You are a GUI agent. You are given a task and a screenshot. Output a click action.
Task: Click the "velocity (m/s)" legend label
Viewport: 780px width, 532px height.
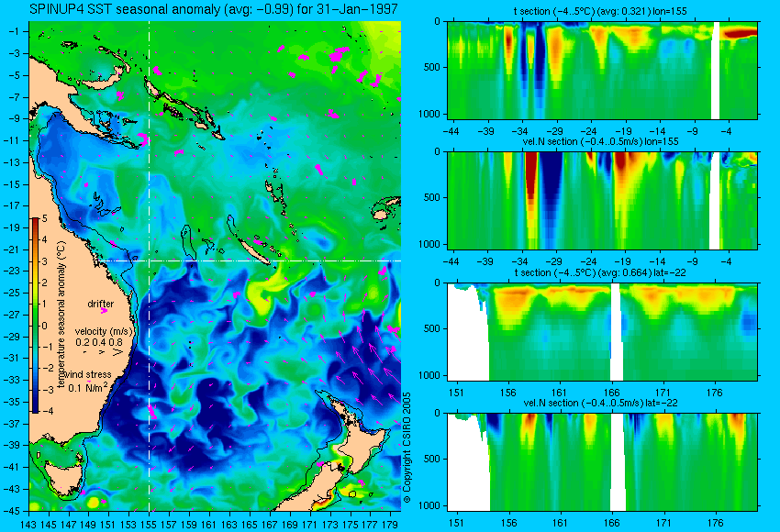point(105,331)
